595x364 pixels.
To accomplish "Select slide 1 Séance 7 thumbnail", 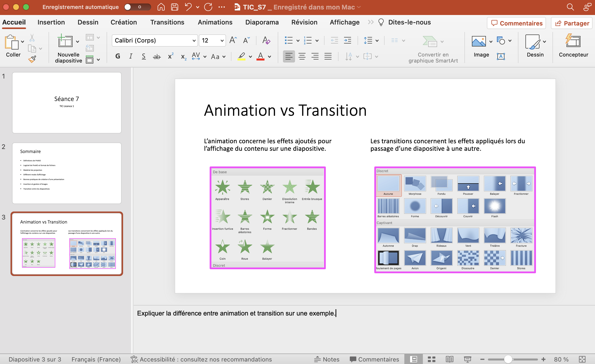I will (x=67, y=103).
